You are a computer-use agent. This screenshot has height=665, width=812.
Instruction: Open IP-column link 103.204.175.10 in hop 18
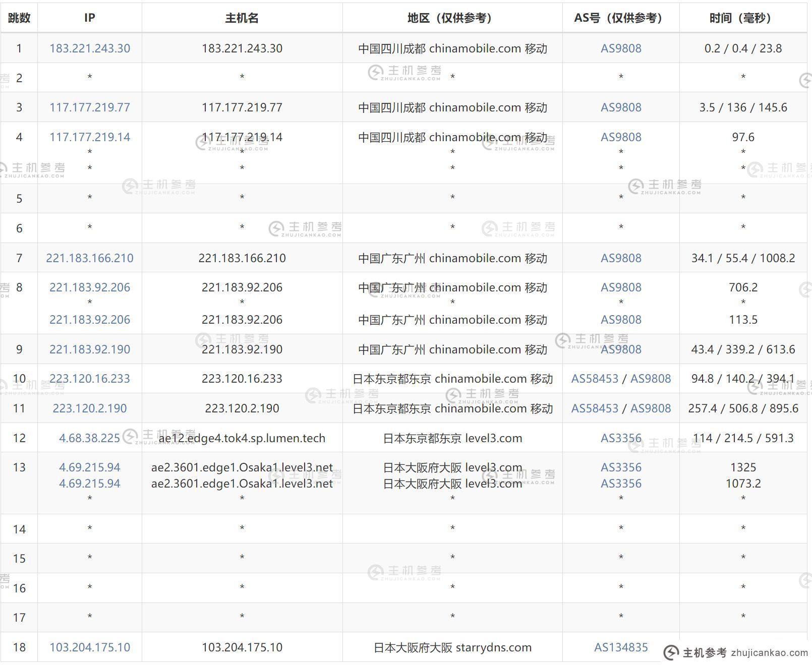pyautogui.click(x=90, y=647)
